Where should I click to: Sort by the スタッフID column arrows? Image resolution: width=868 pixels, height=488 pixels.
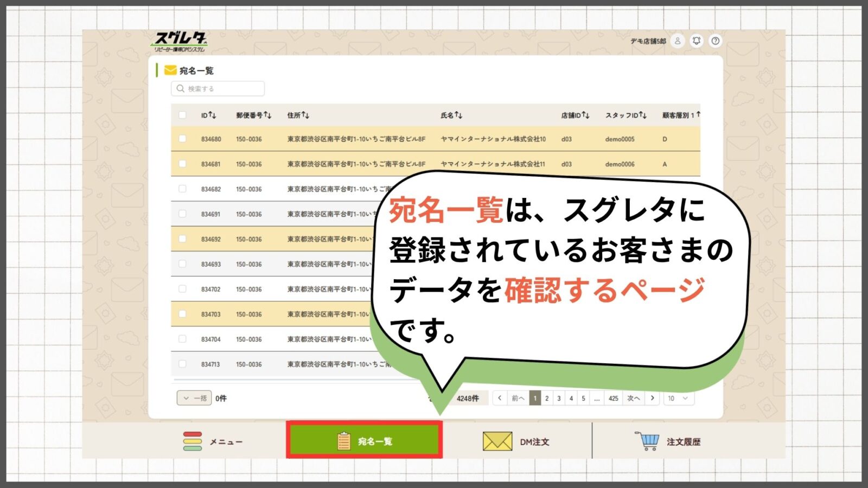tap(642, 115)
